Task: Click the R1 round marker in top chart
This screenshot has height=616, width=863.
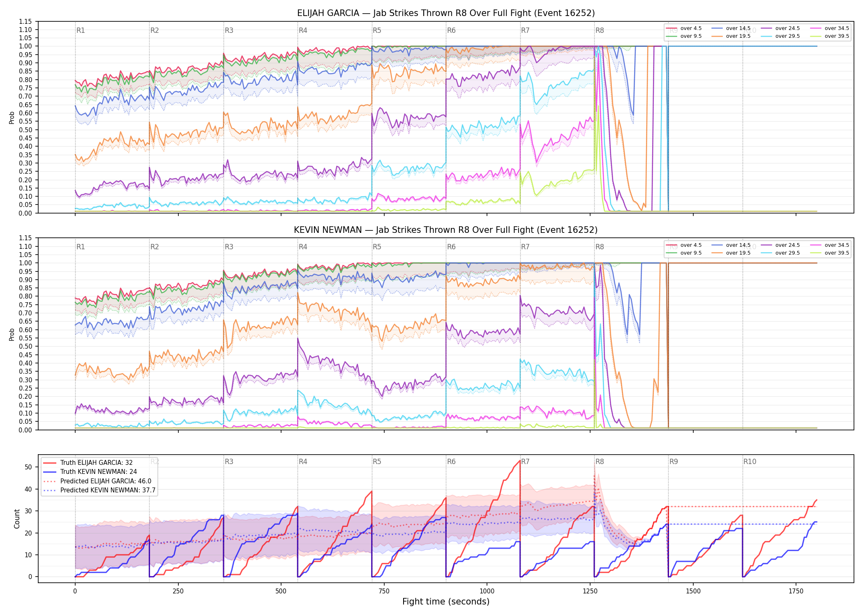Action: pos(81,30)
